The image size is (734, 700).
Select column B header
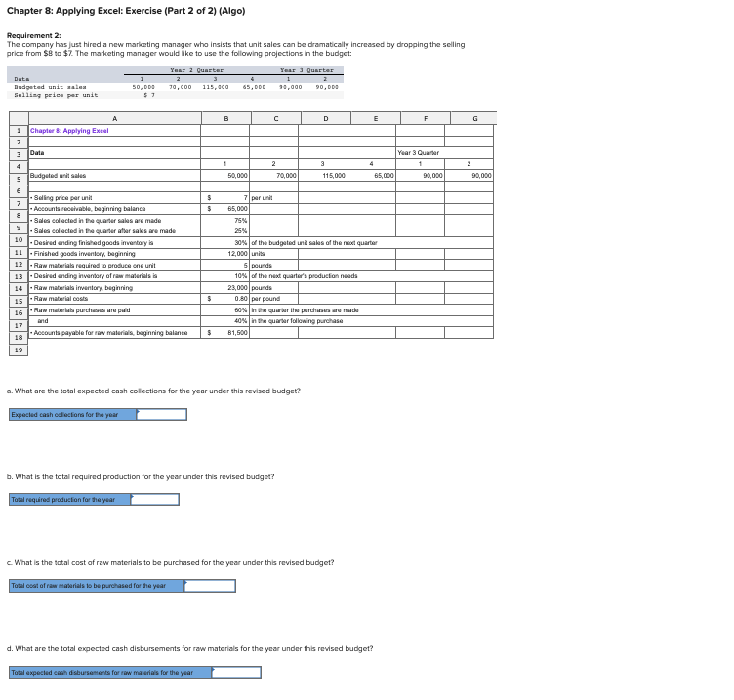pos(226,118)
